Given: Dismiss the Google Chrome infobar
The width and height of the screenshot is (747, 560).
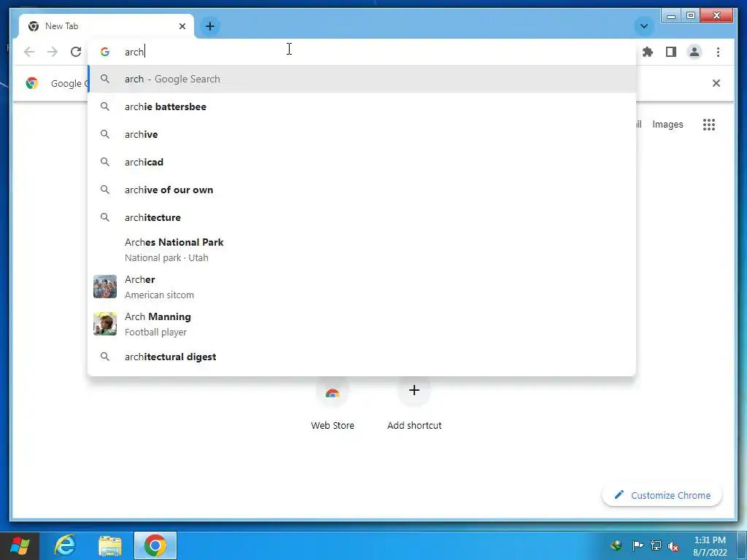Looking at the screenshot, I should [716, 83].
